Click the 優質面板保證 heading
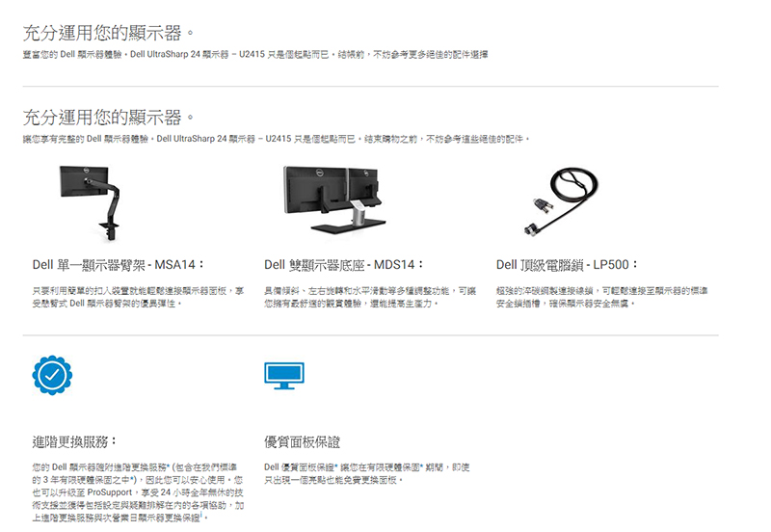The image size is (771, 532). 302,441
